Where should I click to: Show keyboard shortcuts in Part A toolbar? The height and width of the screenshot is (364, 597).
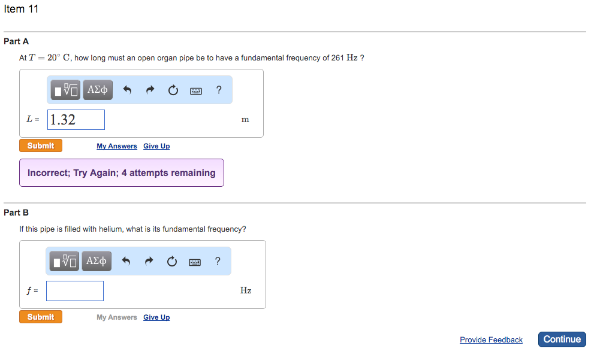tap(196, 91)
